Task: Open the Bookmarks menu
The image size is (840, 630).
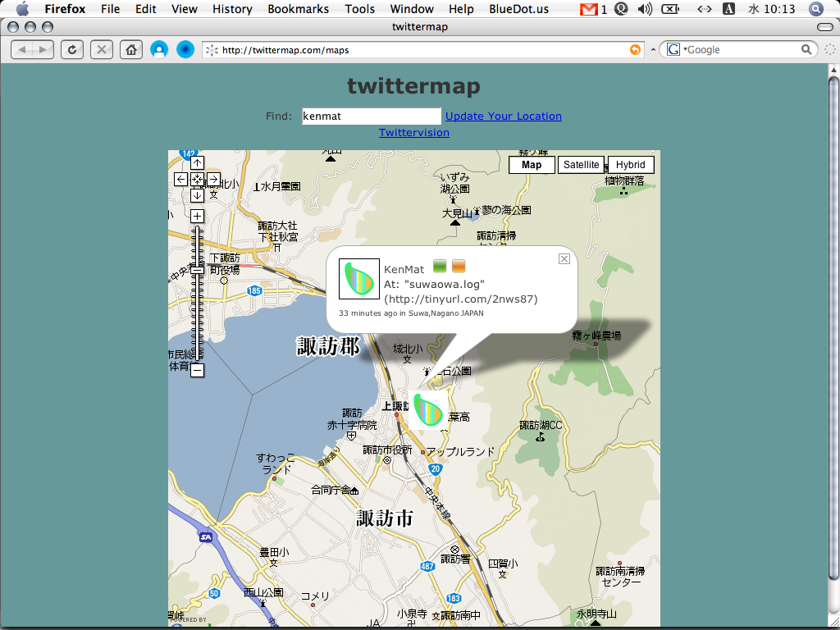Action: 299,8
